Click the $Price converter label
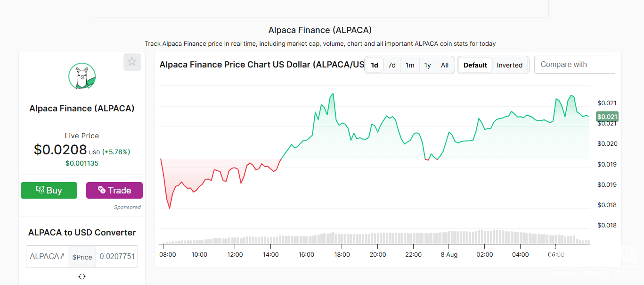 [x=82, y=257]
